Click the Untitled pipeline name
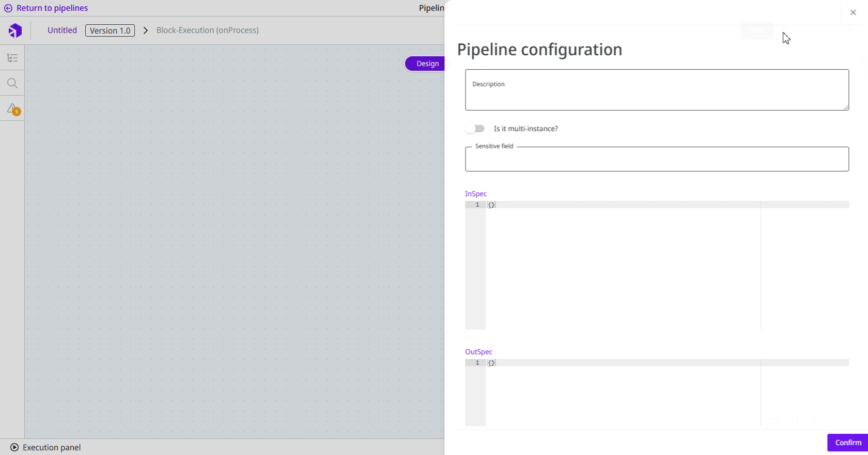The width and height of the screenshot is (868, 455). (x=62, y=30)
